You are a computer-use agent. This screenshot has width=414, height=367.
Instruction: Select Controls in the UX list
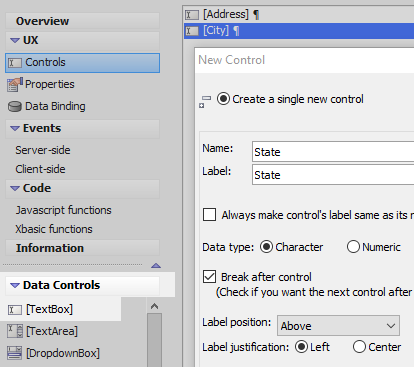[x=82, y=63]
